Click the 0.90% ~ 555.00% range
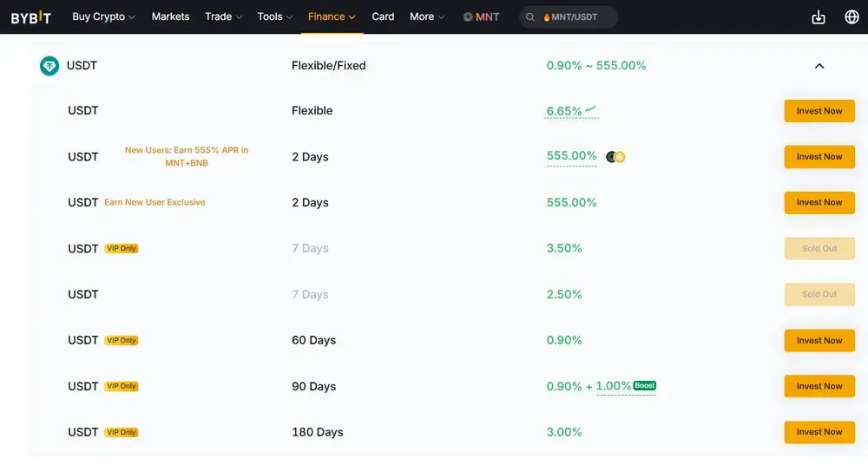The image size is (868, 465). [596, 66]
